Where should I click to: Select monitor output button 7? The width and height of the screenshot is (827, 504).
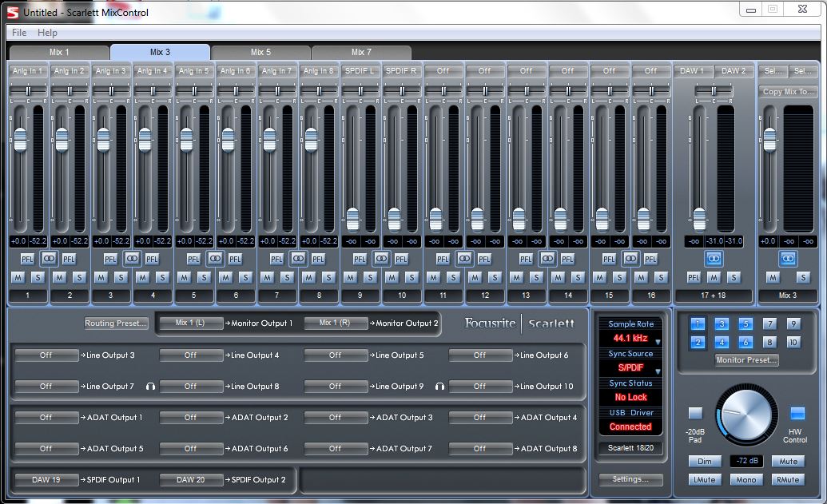769,324
